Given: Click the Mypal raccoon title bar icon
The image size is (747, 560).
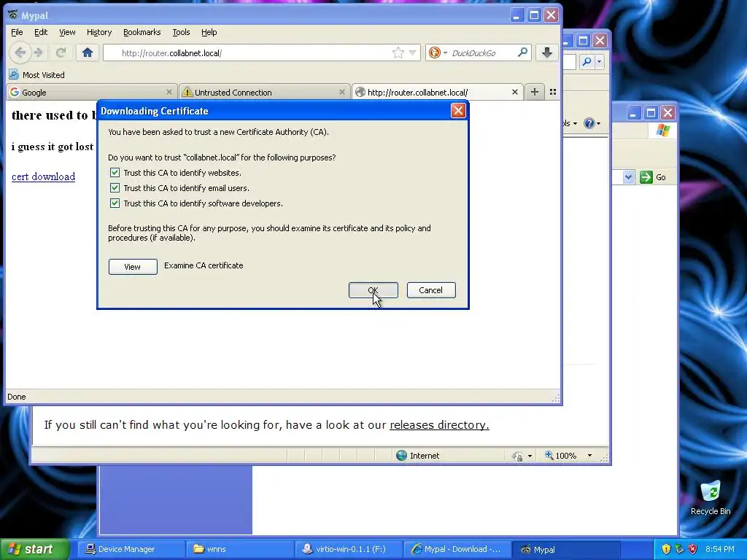Looking at the screenshot, I should click(x=12, y=15).
